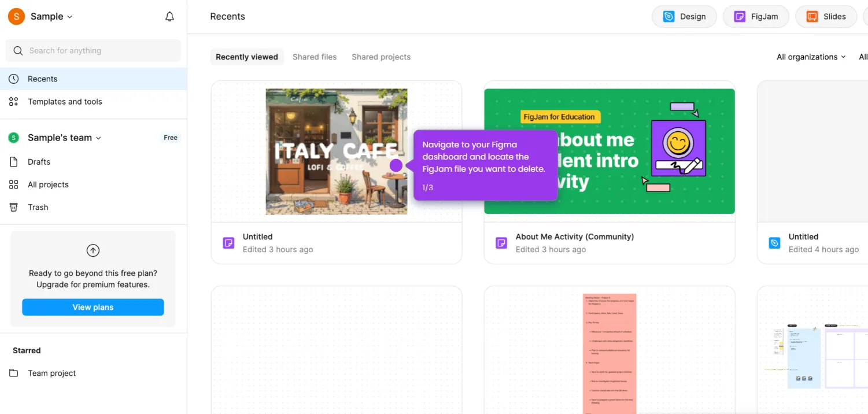Click the first Untitled FigJam file name

tap(257, 236)
